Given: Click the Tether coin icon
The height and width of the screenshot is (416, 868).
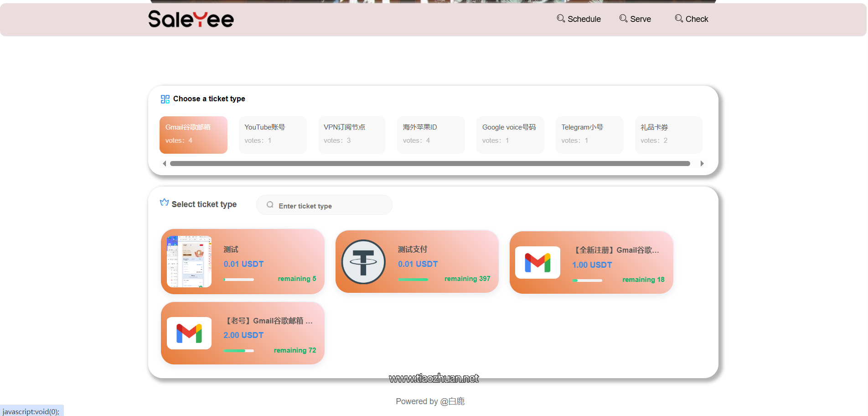Looking at the screenshot, I should tap(363, 262).
